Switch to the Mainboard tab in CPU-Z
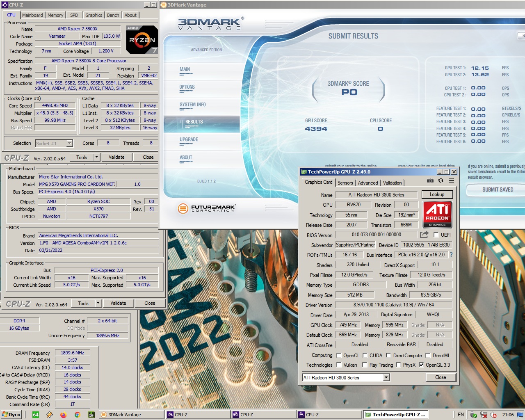 32,15
